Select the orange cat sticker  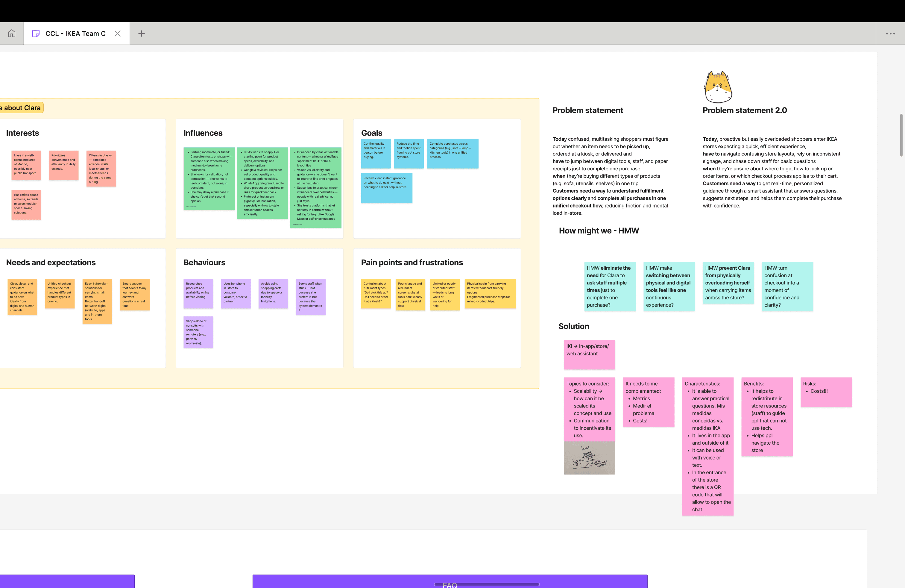(718, 87)
